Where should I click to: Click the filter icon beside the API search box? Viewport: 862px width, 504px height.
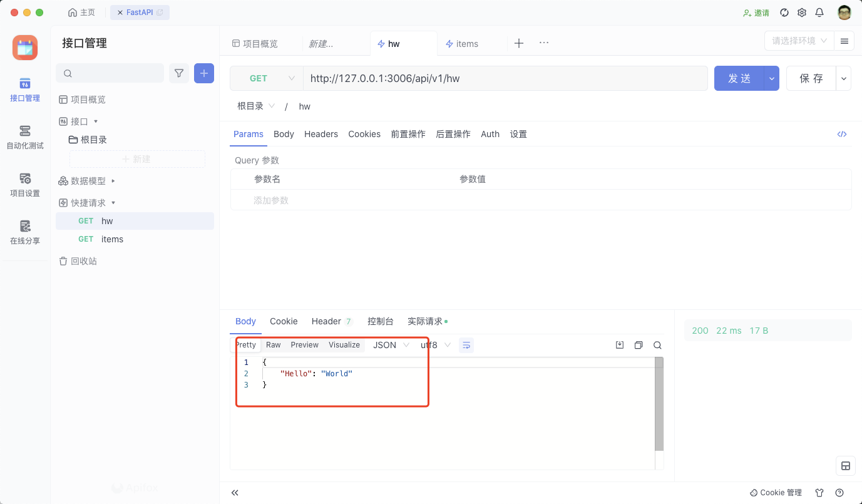click(179, 73)
